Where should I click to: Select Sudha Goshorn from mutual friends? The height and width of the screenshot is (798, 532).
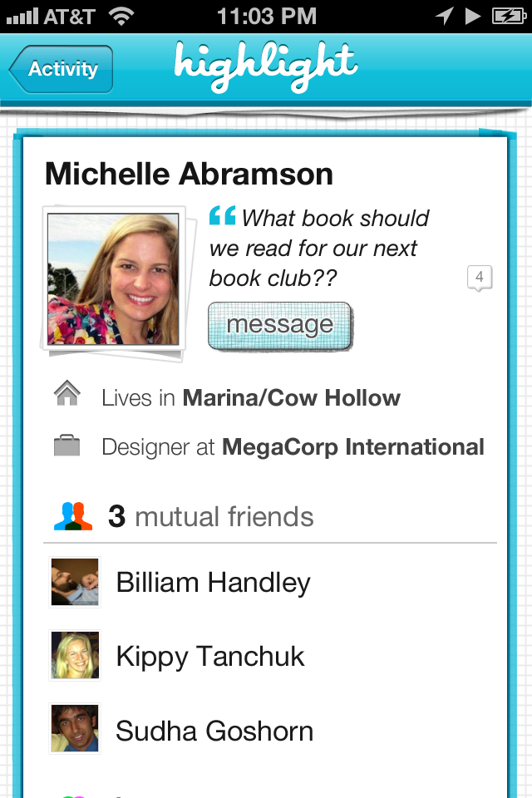pos(214,731)
